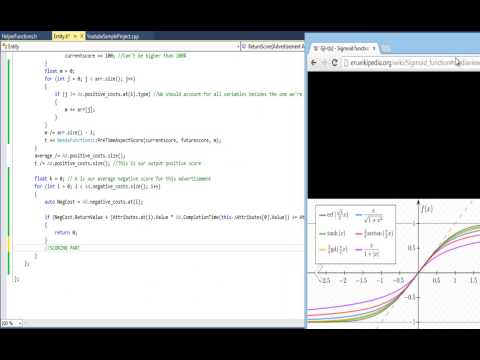480x360 pixels.
Task: Click the editor horizontal scrollbar
Action: (163, 323)
